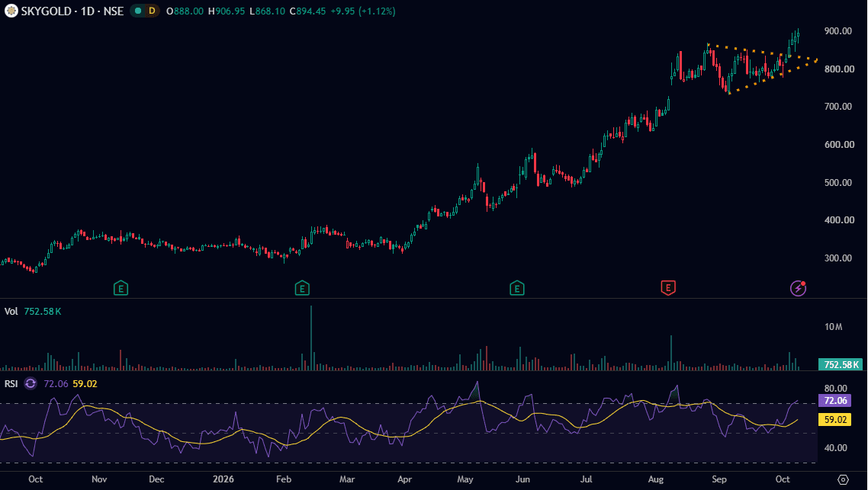Click the +9.95 (+1.12%) change value
This screenshot has height=490, width=868.
[x=363, y=11]
